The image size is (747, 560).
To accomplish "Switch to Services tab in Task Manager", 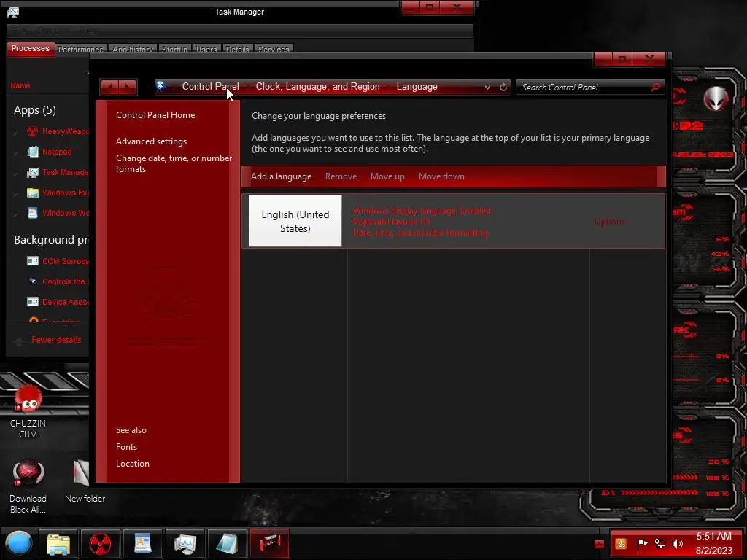I will click(274, 49).
